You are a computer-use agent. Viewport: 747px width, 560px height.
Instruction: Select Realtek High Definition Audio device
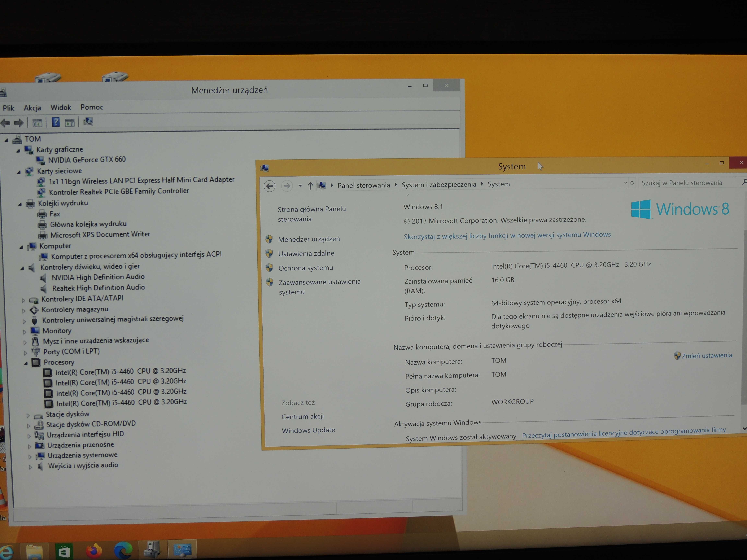[x=98, y=288]
